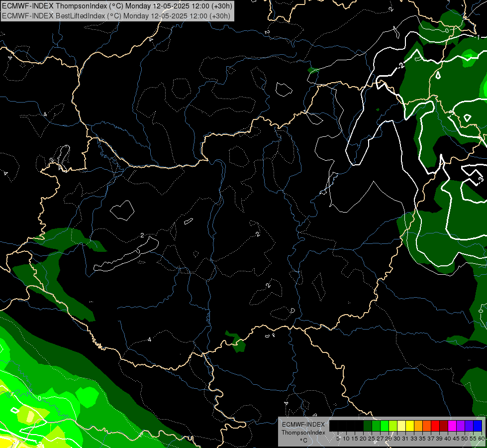This screenshot has width=487, height=448.
Task: Click the 'ECMWF-INDEX' label in the legend
Action: (x=303, y=425)
